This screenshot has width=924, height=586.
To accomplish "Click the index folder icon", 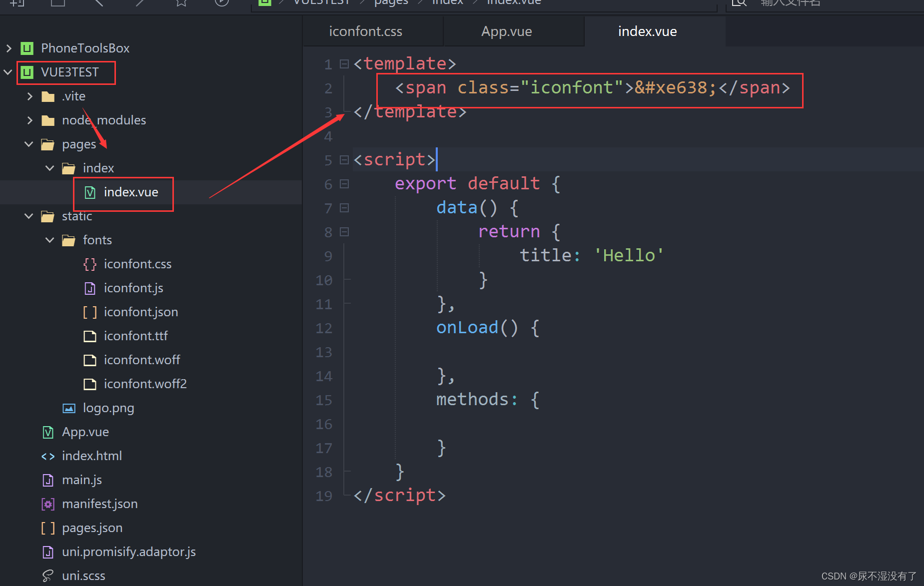I will [69, 168].
